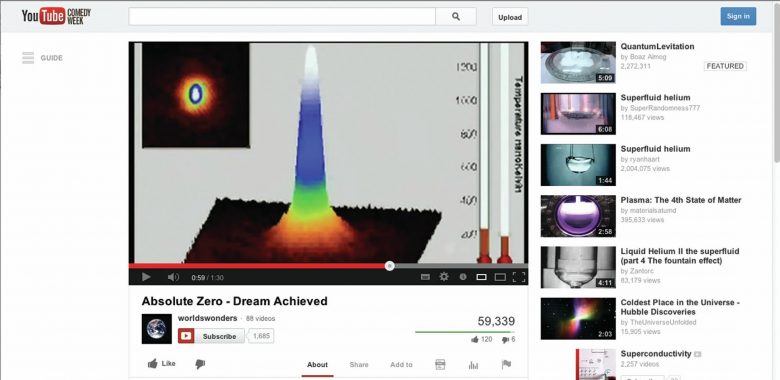Play the video with the play button

tap(146, 277)
